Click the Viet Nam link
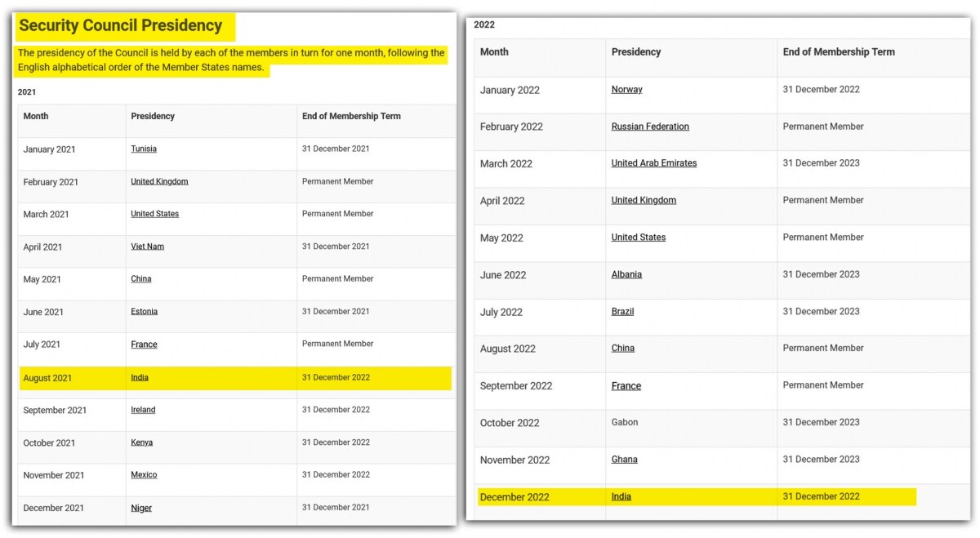Image resolution: width=980 pixels, height=538 pixels. [147, 247]
